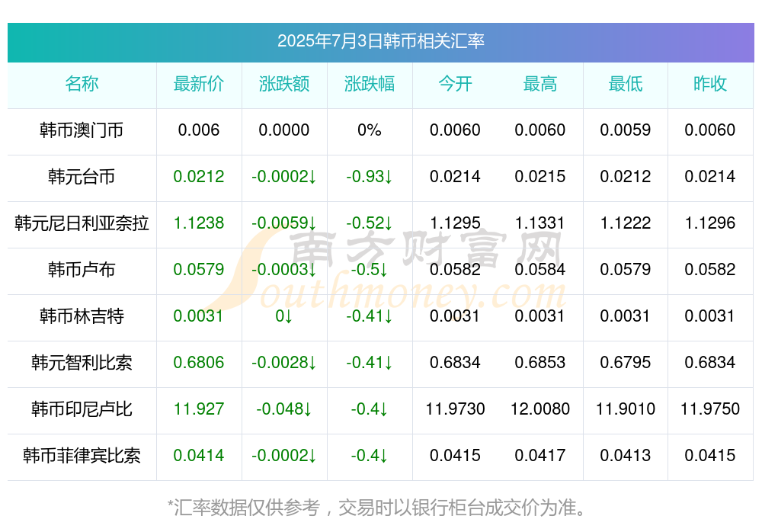Viewport: 762px width, 532px height.
Task: Select the 韩币卢布 row name
Action: pos(82,269)
